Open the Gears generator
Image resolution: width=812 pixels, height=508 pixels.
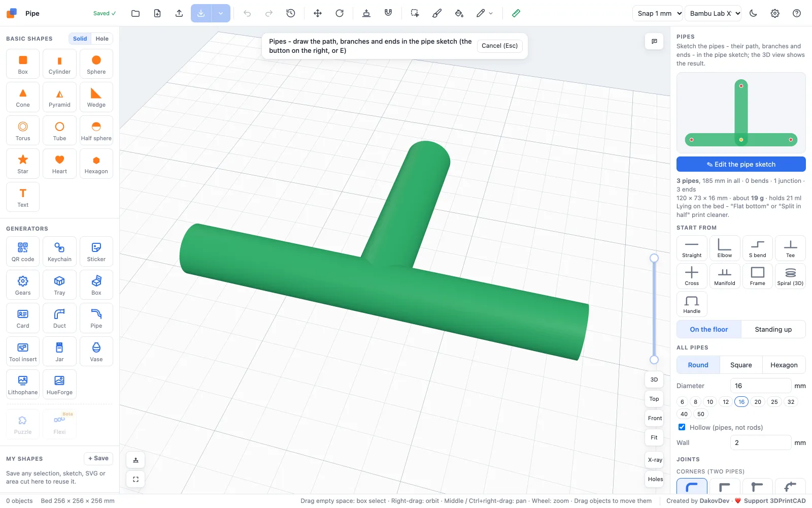tap(23, 284)
